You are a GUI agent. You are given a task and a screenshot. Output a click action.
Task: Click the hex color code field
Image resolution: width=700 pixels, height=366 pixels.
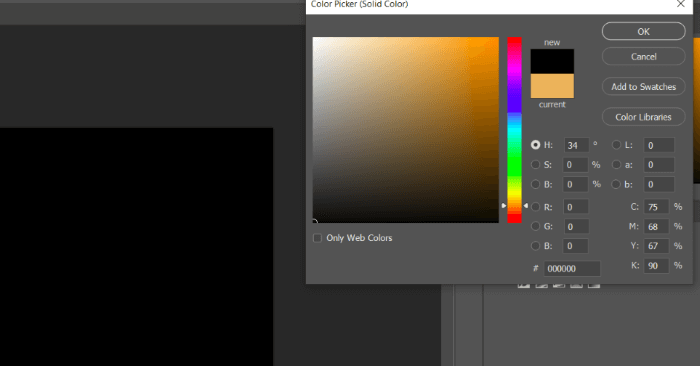572,269
